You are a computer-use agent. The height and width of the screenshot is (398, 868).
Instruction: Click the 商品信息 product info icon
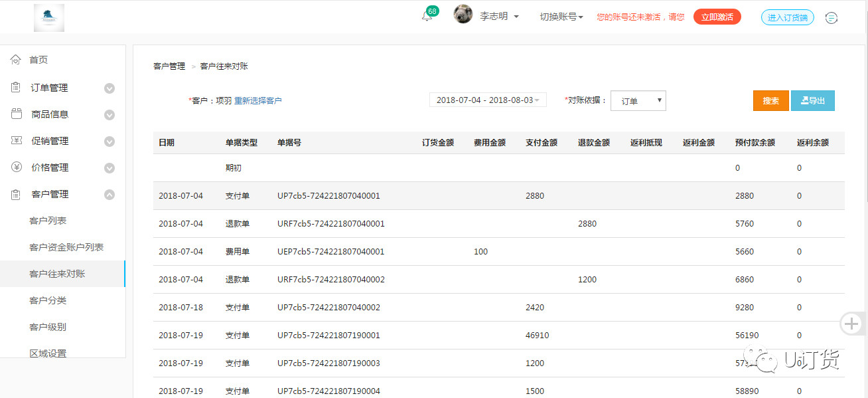15,114
